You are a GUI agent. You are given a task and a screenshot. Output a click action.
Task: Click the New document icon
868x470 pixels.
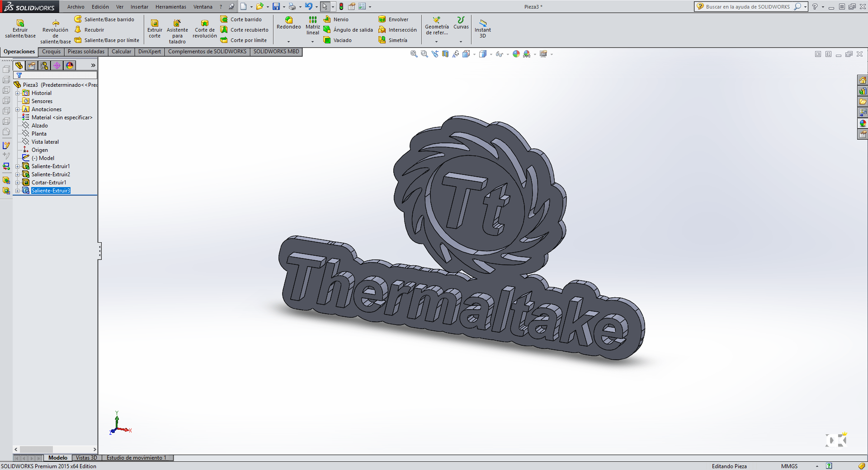pos(243,6)
